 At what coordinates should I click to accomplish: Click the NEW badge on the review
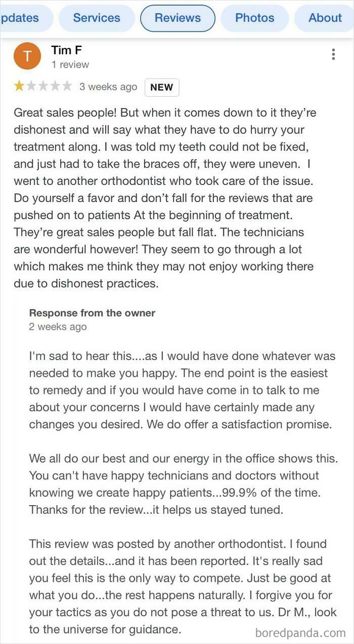click(162, 86)
